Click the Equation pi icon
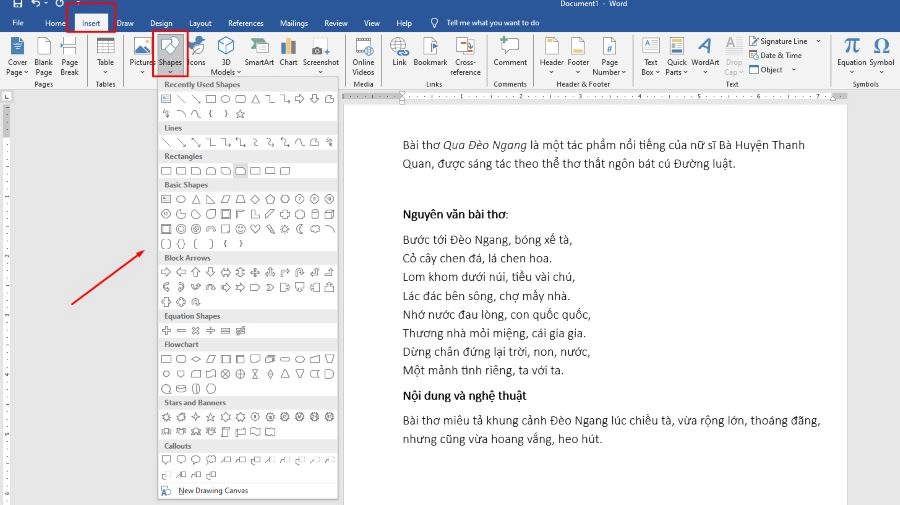The image size is (900, 505). (851, 47)
